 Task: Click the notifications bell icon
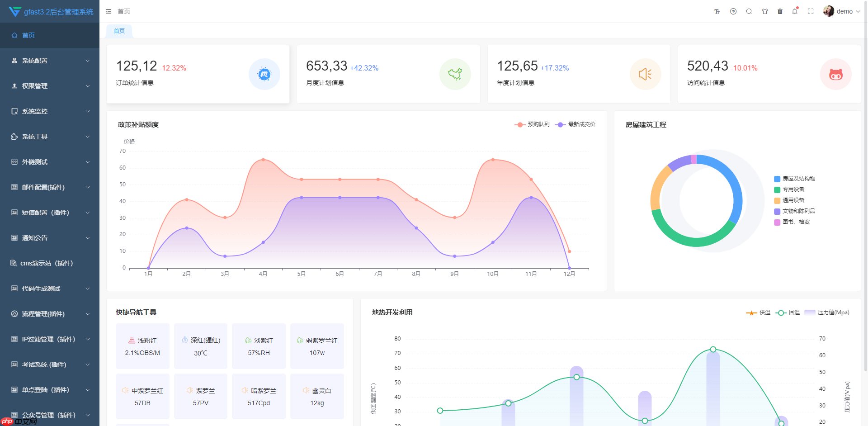click(795, 11)
